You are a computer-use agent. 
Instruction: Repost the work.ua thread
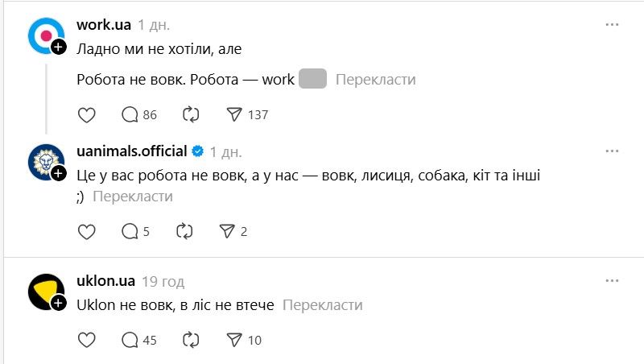pos(191,114)
